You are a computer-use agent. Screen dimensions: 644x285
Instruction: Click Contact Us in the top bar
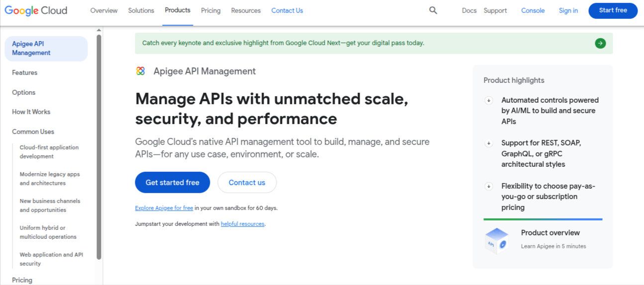tap(287, 10)
